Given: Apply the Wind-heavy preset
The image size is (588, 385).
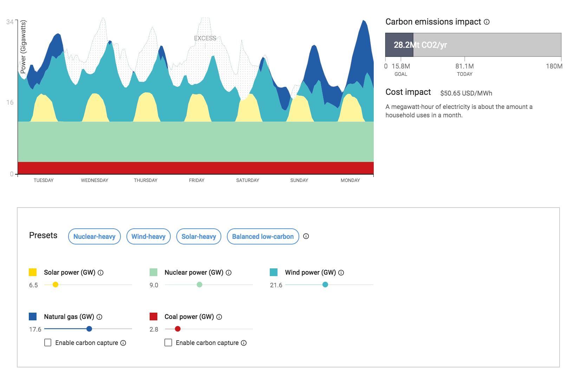Looking at the screenshot, I should tap(149, 236).
